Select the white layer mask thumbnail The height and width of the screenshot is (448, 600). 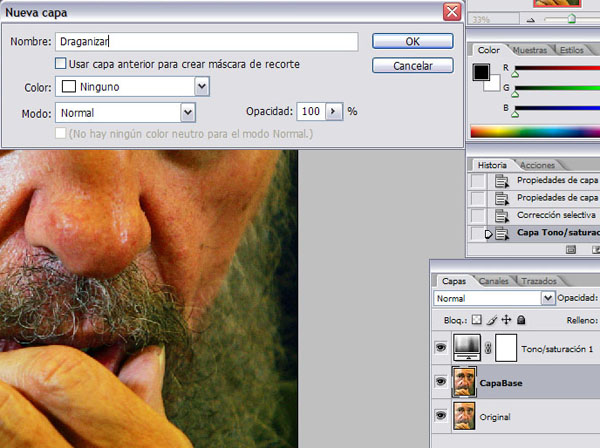(506, 347)
